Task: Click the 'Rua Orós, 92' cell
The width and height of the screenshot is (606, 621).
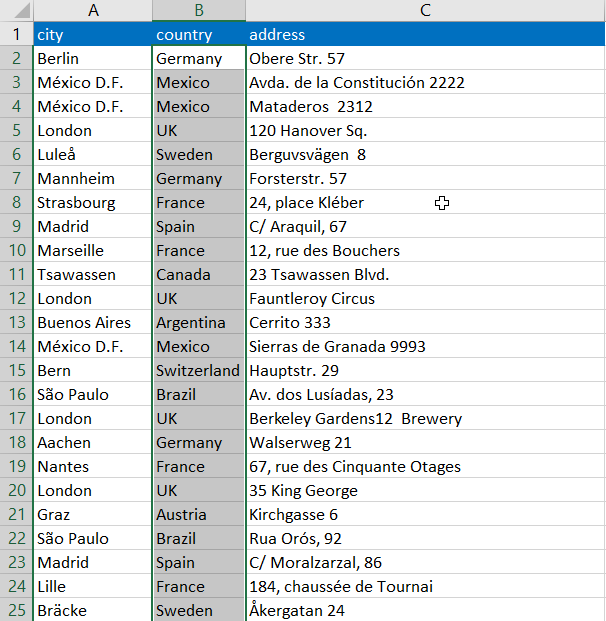Action: (425, 538)
